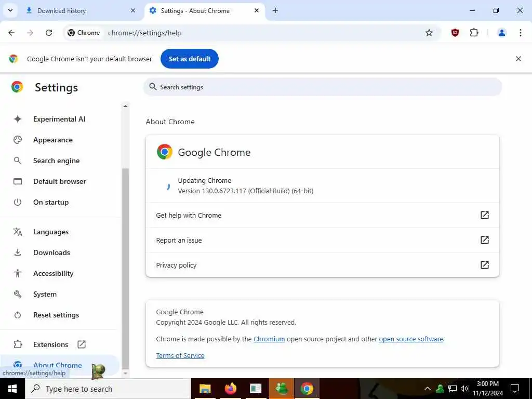Go back with the back arrow

11,33
